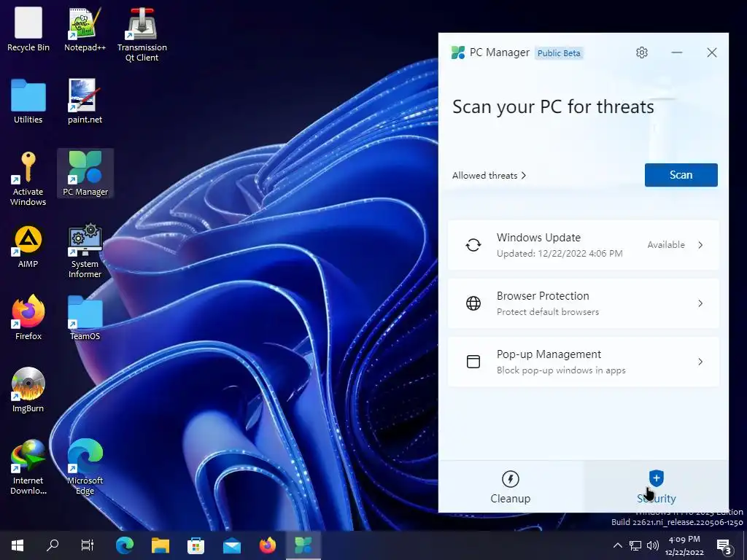This screenshot has height=560, width=747.
Task: Open Pop-up Management card title
Action: [549, 354]
